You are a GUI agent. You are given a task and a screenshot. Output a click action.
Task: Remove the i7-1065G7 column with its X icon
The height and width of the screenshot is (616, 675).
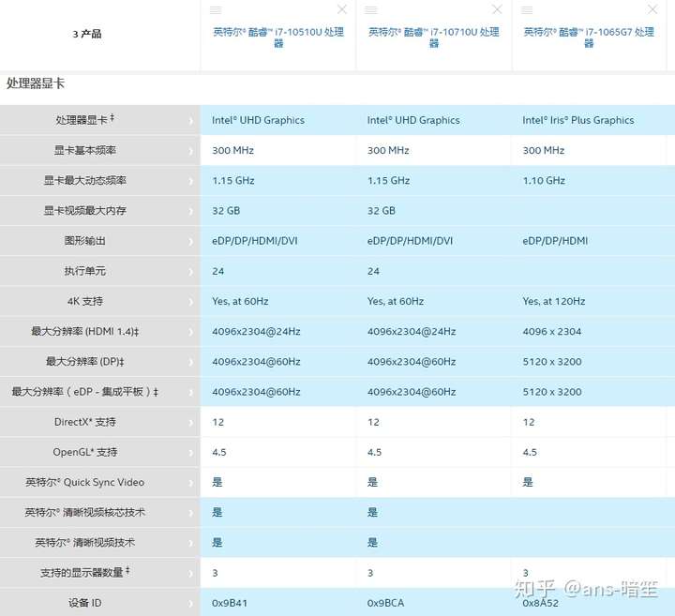click(652, 9)
